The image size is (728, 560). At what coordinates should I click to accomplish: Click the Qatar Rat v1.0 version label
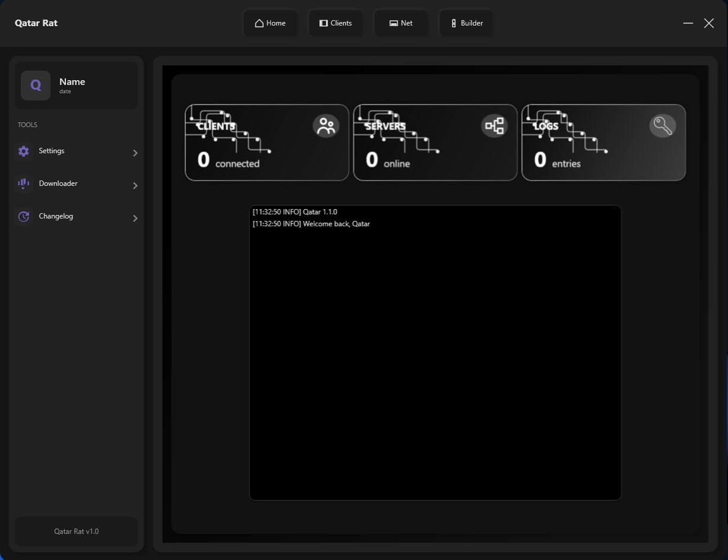pyautogui.click(x=76, y=531)
